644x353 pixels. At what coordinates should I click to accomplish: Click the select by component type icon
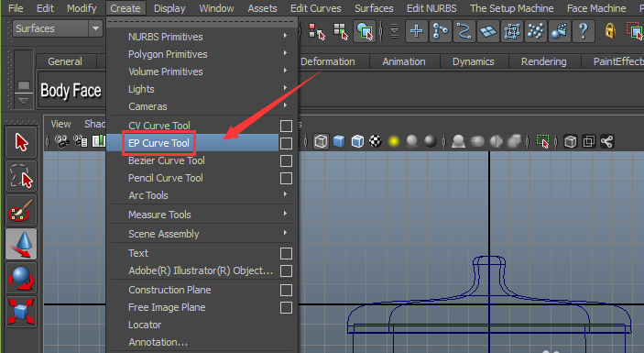365,31
